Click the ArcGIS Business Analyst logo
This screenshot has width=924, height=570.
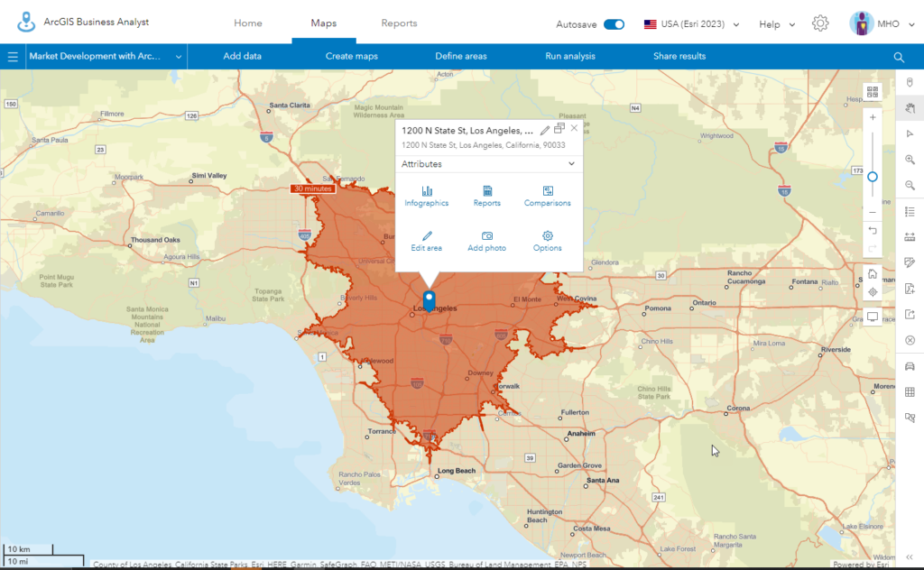point(26,23)
